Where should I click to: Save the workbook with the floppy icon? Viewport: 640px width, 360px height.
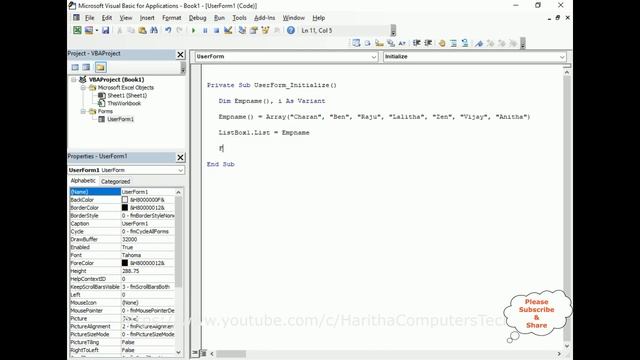pos(106,30)
